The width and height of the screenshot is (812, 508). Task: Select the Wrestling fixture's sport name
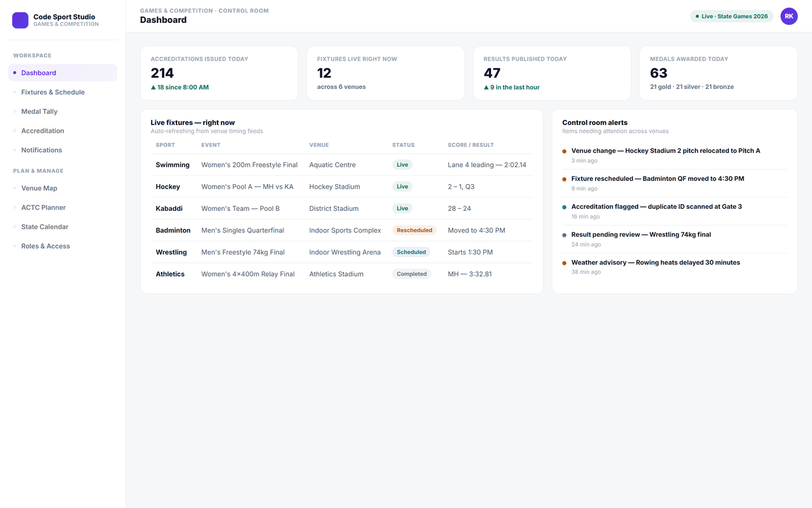pos(171,252)
